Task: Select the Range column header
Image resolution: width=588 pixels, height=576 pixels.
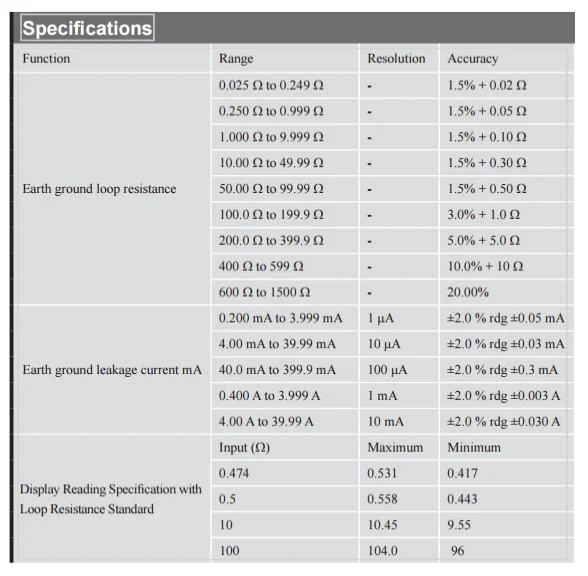Action: click(285, 58)
